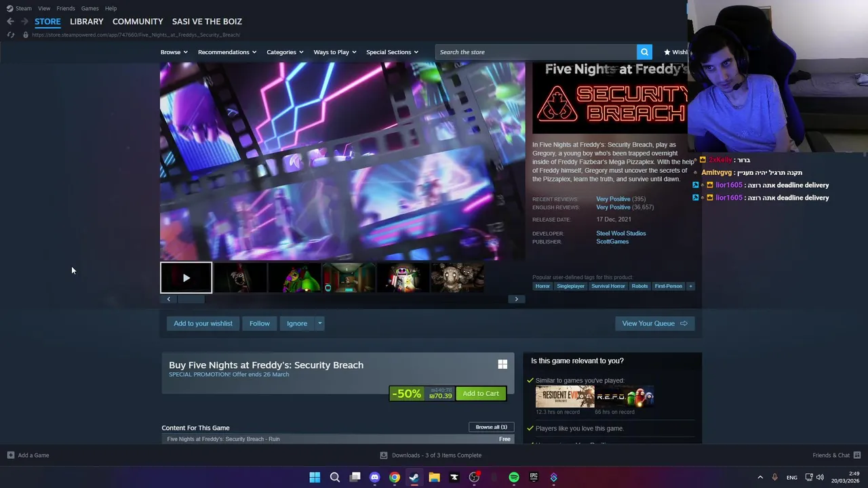The image size is (868, 488).
Task: Open the ScottGames publisher link
Action: tap(612, 241)
